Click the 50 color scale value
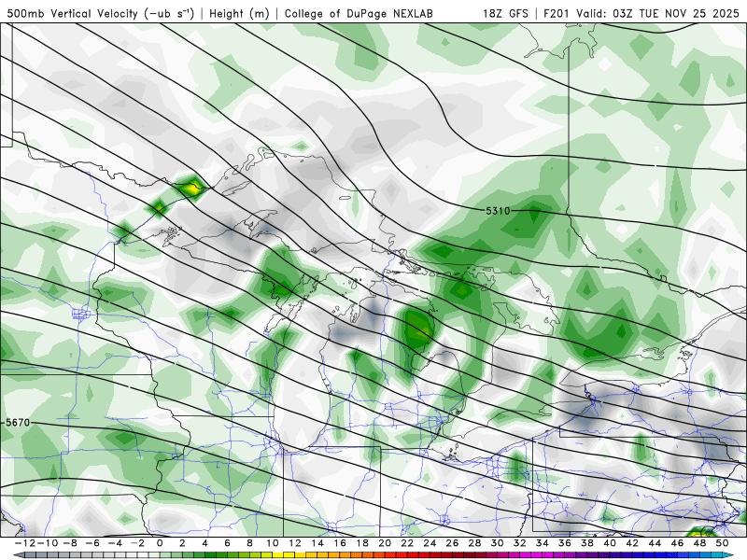This screenshot has height=560, width=747. click(722, 543)
